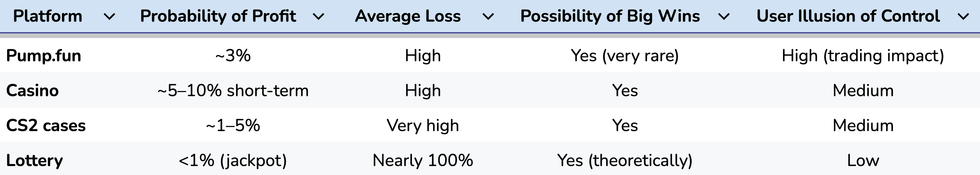
Task: Open the Platform column dropdown chevron
Action: pos(109,17)
